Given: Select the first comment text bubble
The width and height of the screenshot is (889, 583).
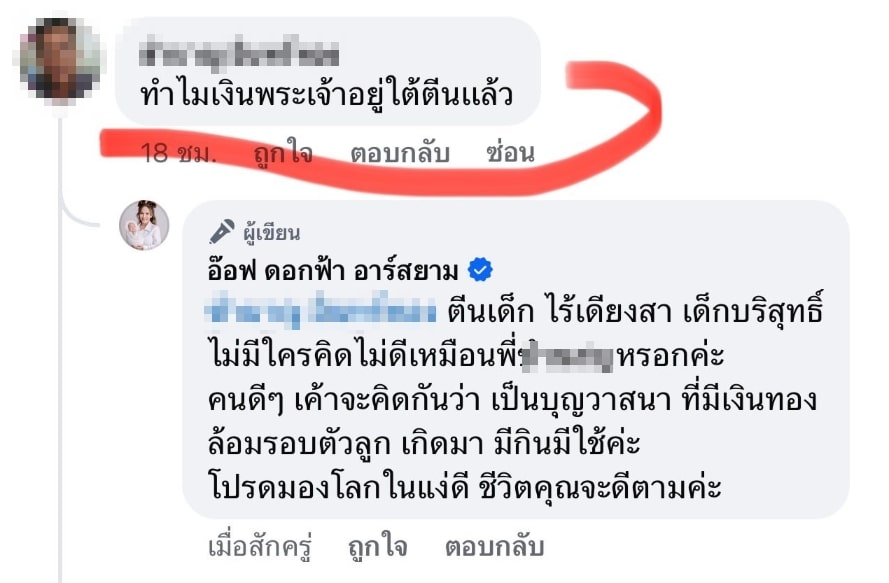Looking at the screenshot, I should pyautogui.click(x=327, y=71).
